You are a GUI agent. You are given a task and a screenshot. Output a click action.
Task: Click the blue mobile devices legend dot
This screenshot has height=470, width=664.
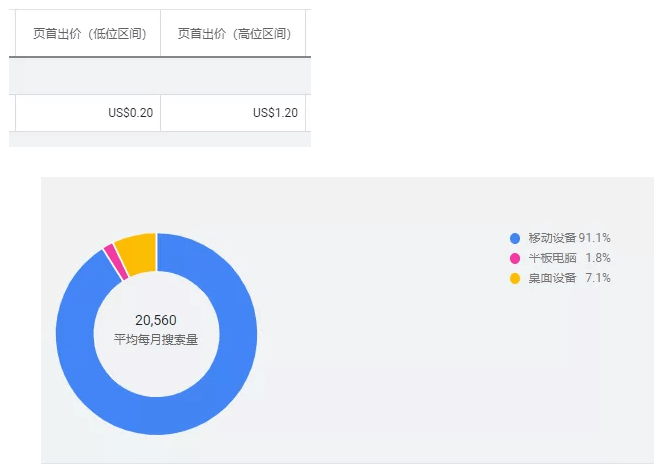point(515,238)
